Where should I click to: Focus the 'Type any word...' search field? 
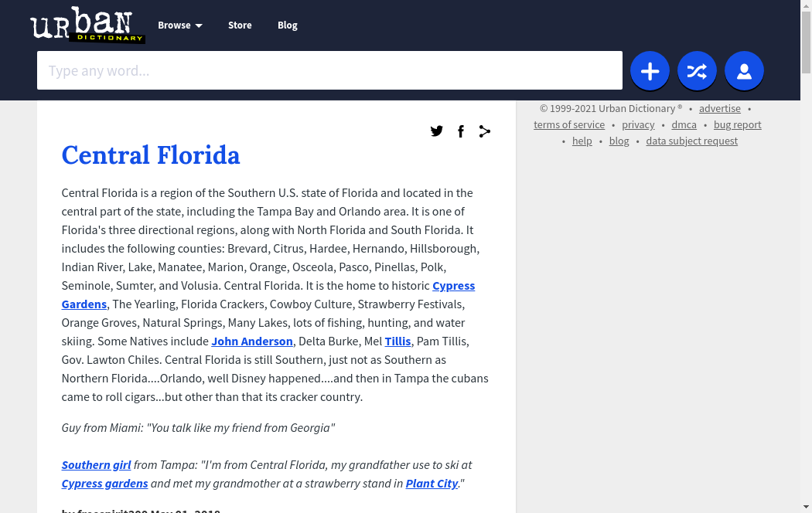click(329, 70)
